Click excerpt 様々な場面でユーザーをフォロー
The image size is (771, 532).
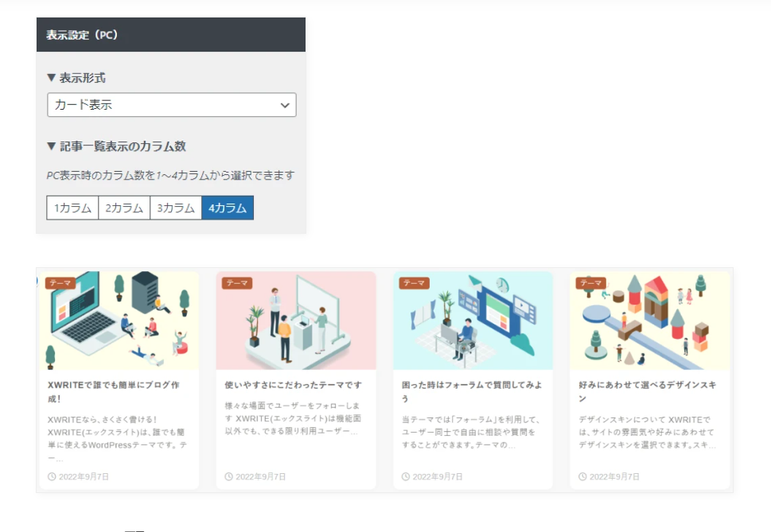coord(293,418)
